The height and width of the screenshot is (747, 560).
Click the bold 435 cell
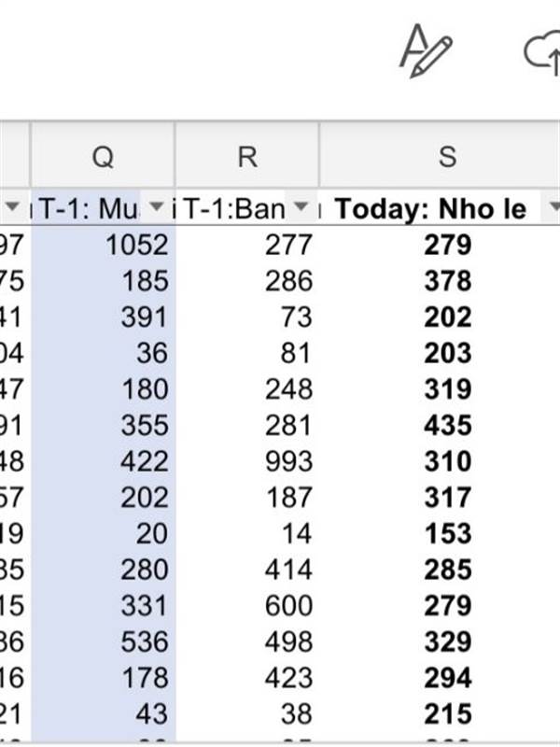click(447, 426)
